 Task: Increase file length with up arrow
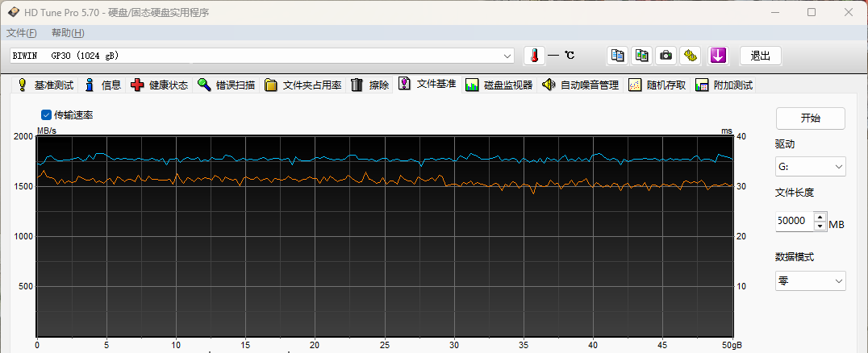coord(820,217)
